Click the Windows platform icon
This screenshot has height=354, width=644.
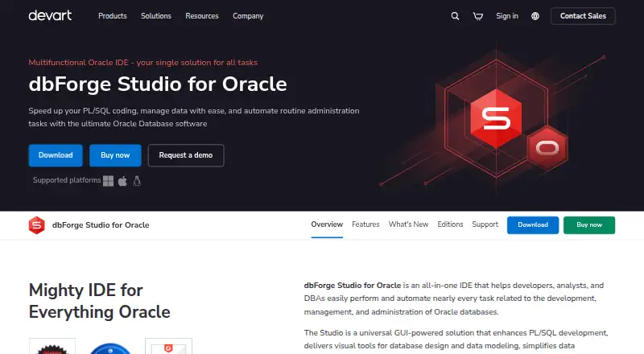[x=108, y=181]
